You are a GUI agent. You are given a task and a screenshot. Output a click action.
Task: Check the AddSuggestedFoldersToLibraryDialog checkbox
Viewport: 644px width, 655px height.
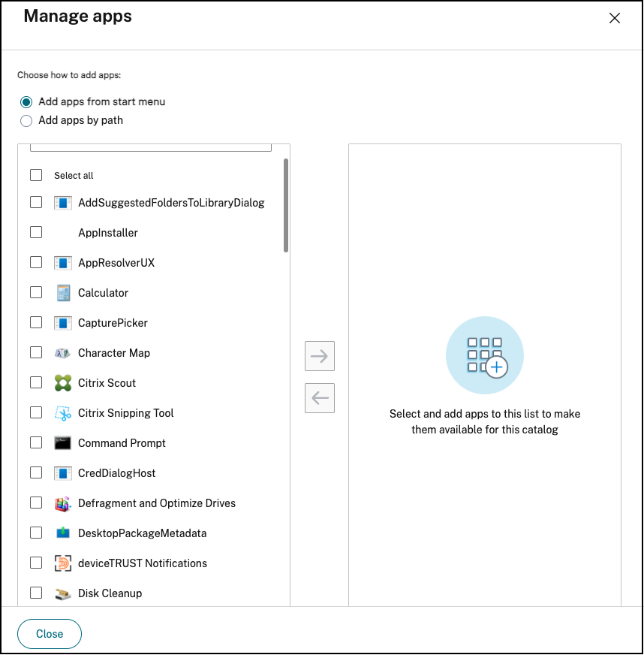click(x=36, y=202)
